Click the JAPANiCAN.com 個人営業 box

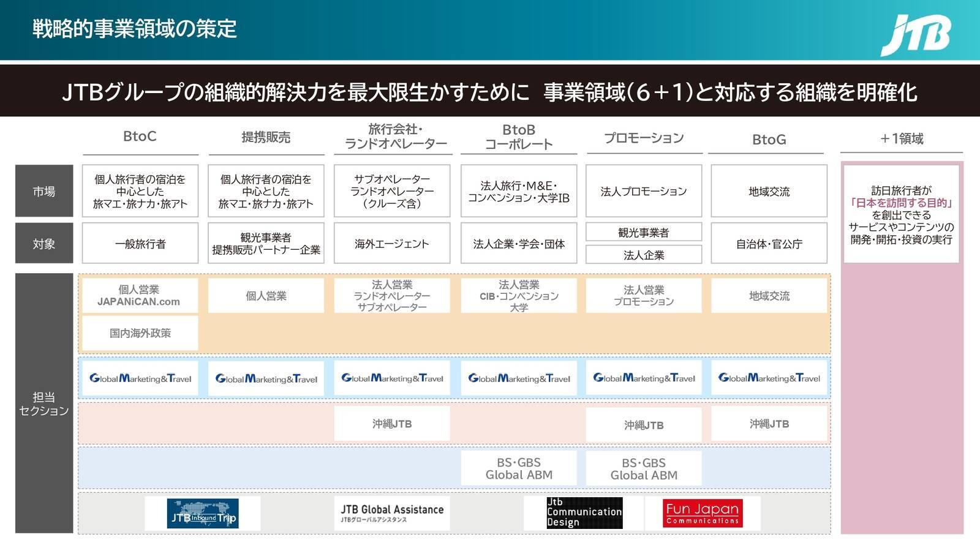pyautogui.click(x=140, y=296)
